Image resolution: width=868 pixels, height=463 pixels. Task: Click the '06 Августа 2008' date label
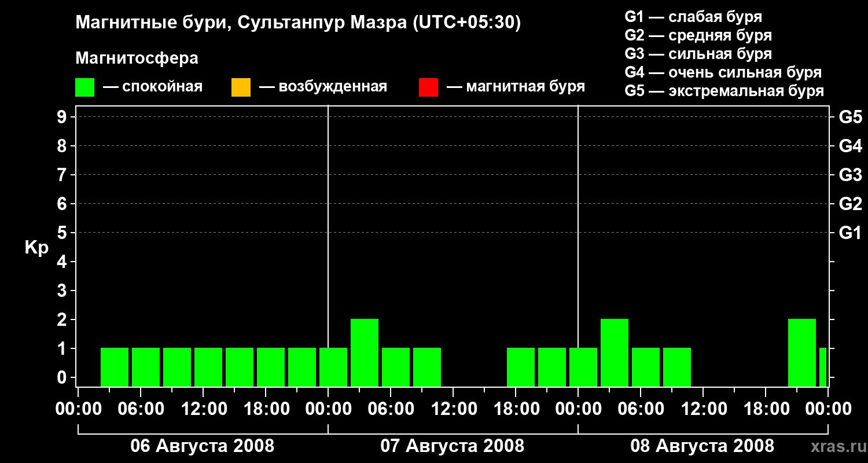(203, 446)
